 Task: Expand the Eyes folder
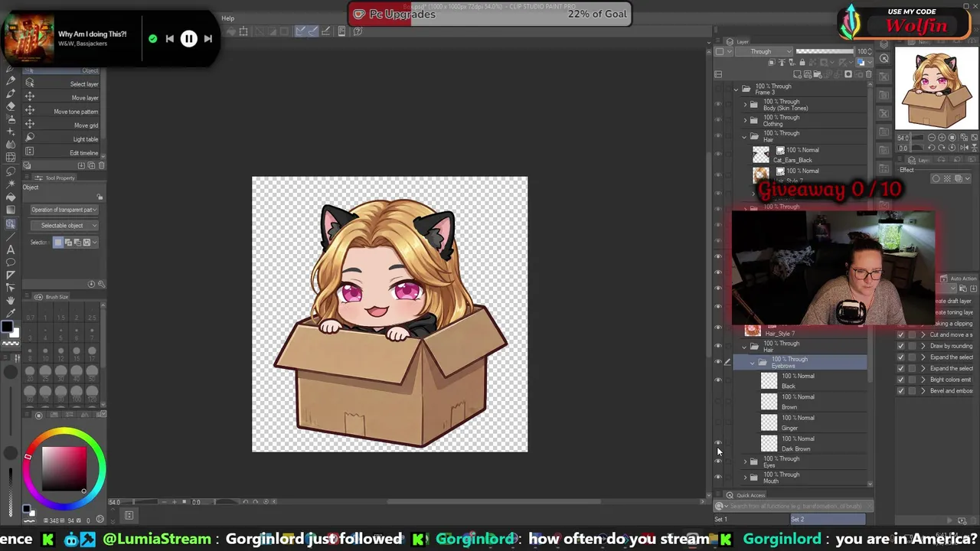pos(746,461)
